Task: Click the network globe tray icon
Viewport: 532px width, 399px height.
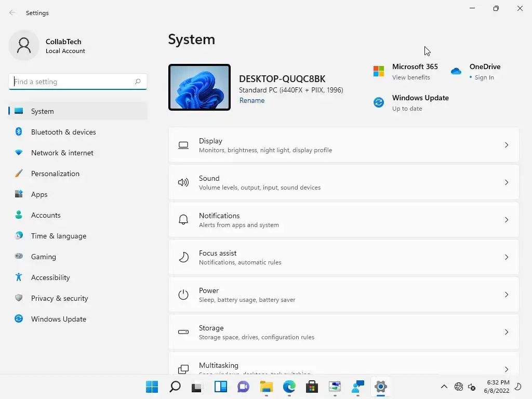Action: [x=458, y=387]
